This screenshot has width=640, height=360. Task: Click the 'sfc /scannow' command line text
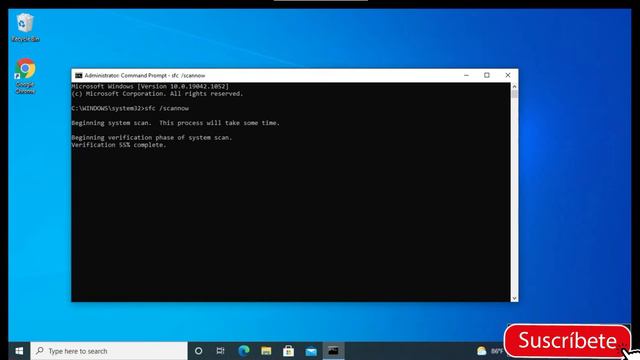click(167, 109)
